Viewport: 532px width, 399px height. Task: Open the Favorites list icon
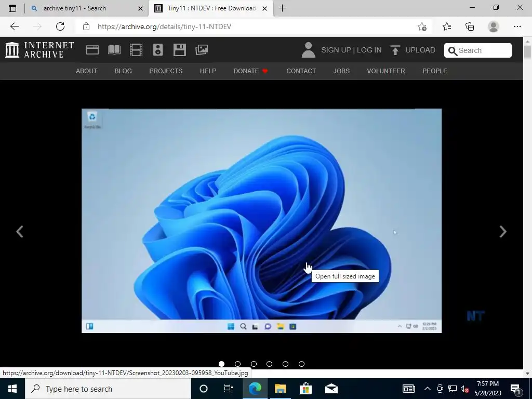tap(447, 26)
